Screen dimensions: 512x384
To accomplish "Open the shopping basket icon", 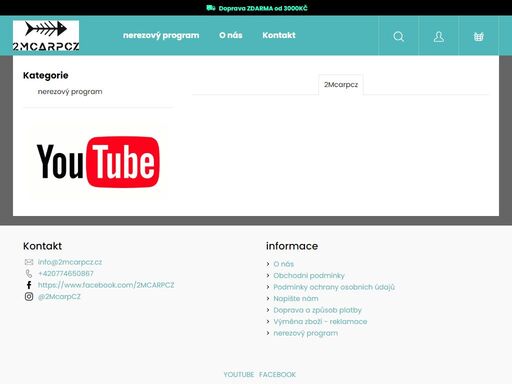I will [x=478, y=36].
